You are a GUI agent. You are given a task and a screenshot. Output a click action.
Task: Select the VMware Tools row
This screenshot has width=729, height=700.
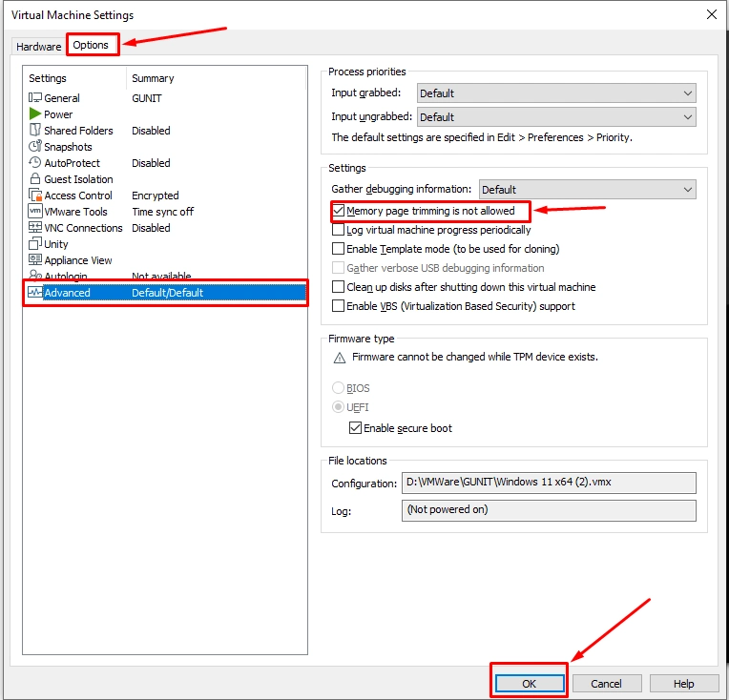pos(165,212)
